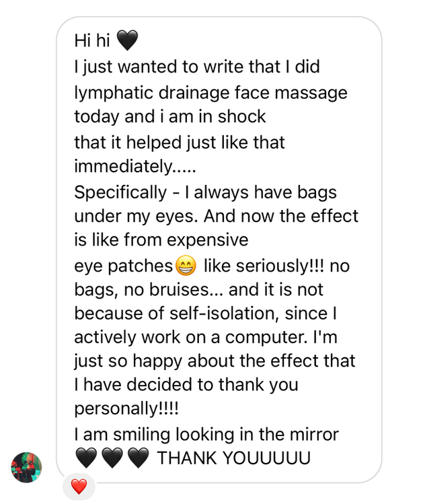421x504 pixels.
Task: Click the word "immediately....."
Action: pos(122,167)
